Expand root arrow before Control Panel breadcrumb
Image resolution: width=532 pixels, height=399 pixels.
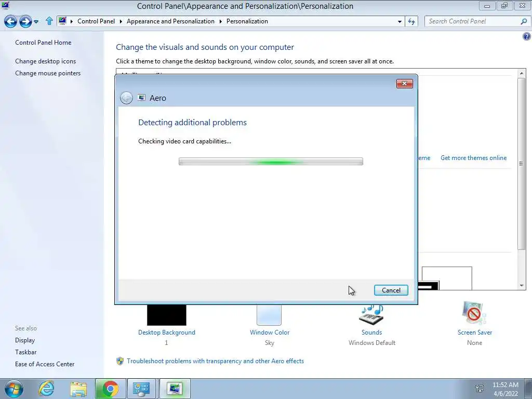(x=72, y=21)
